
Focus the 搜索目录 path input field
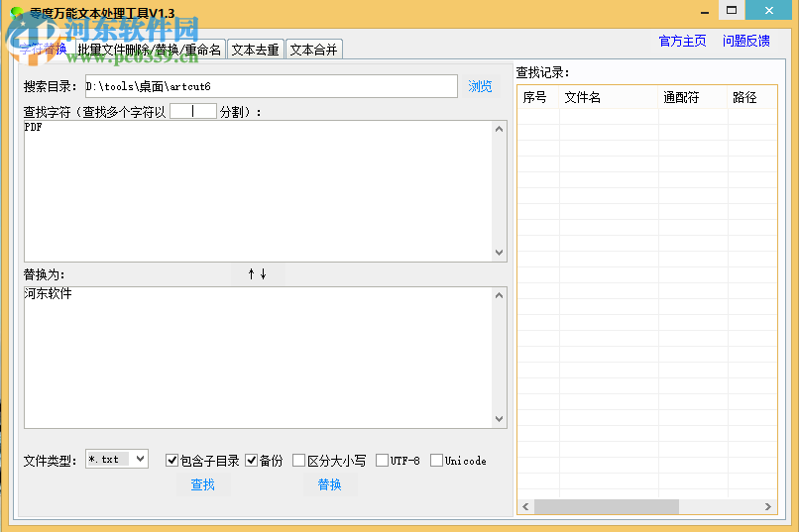271,86
